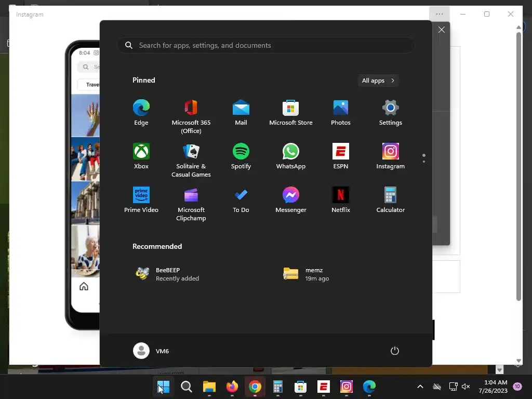Switch to Instagram on the taskbar

pyautogui.click(x=347, y=387)
